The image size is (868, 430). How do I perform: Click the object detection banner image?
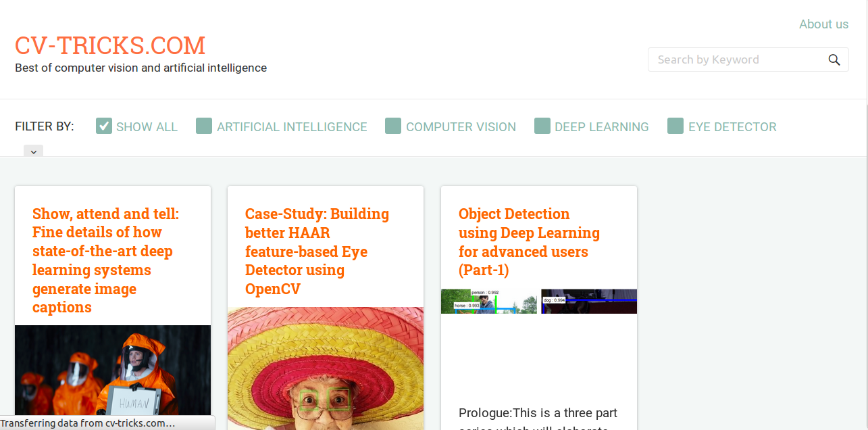(539, 301)
